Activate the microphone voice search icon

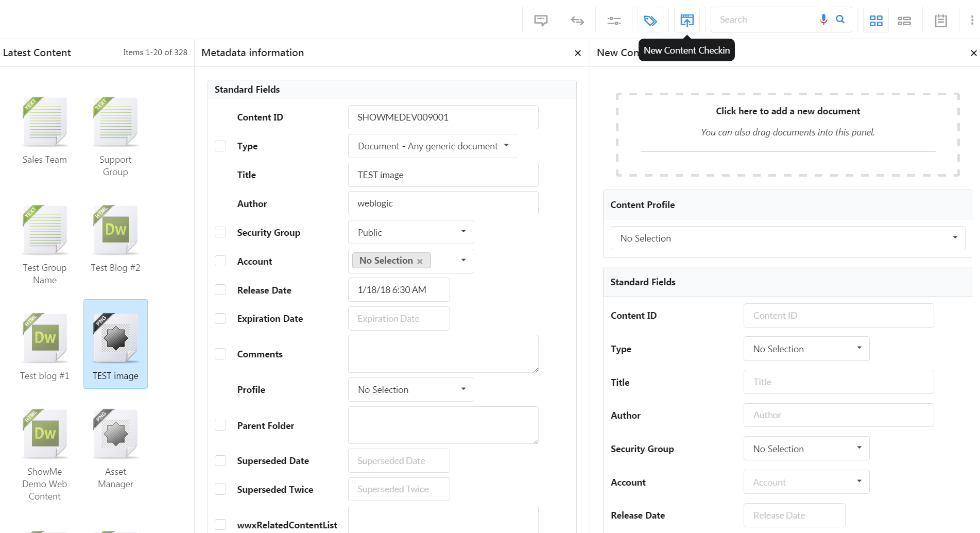click(823, 20)
